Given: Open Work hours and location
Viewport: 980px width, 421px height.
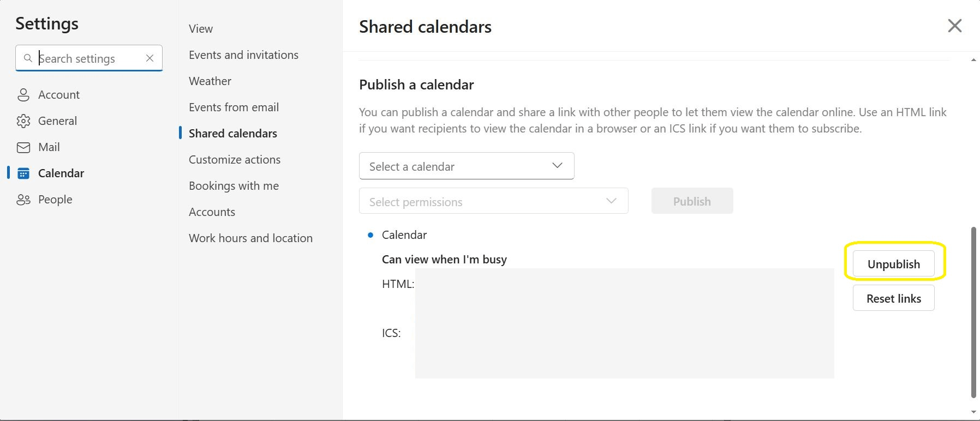Looking at the screenshot, I should pyautogui.click(x=250, y=238).
